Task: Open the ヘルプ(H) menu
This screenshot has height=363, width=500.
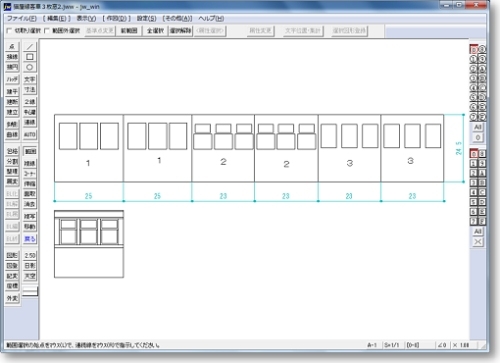Action: pos(211,18)
